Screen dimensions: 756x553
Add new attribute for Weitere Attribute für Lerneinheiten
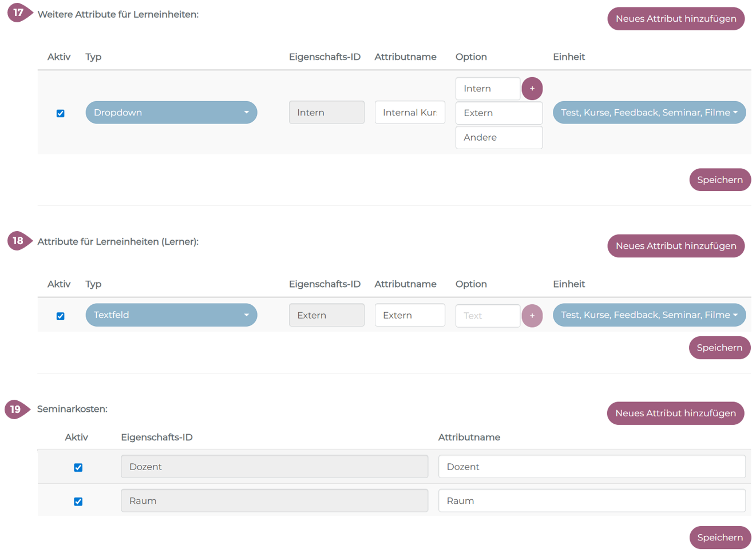pos(675,19)
